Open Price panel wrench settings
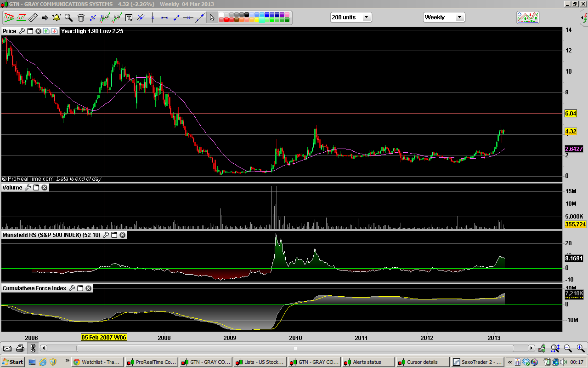Viewport: 588px width, 368px height. 22,31
